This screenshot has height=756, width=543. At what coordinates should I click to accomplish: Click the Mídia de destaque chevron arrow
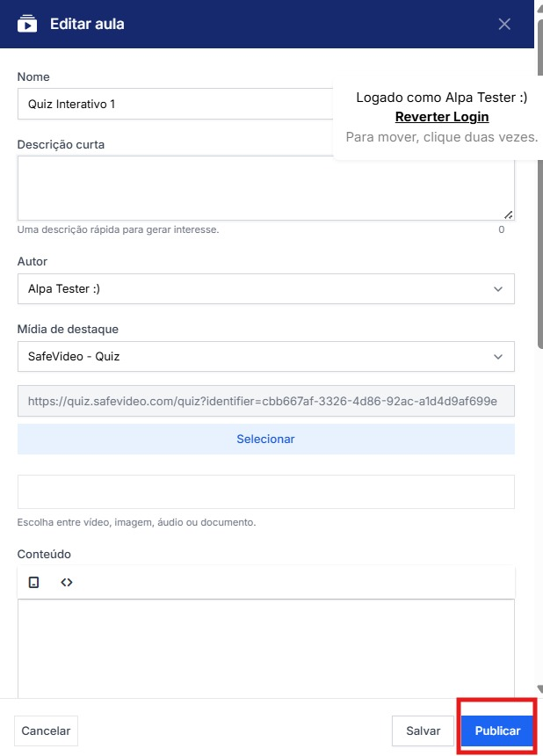pyautogui.click(x=498, y=357)
